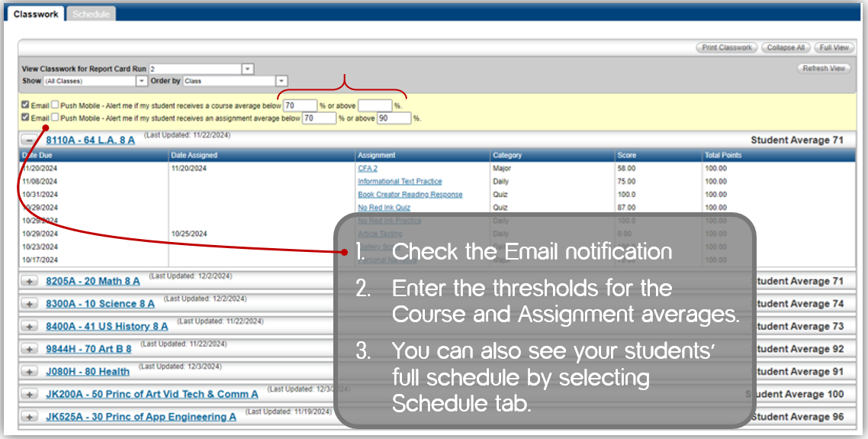The height and width of the screenshot is (439, 868).
Task: Expand the 8400A - 41 US History class
Action: [30, 327]
